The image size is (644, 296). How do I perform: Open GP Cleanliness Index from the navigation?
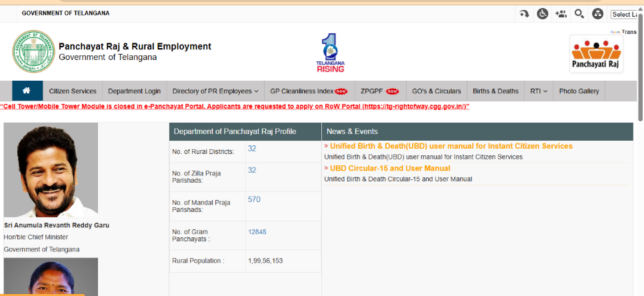[302, 91]
